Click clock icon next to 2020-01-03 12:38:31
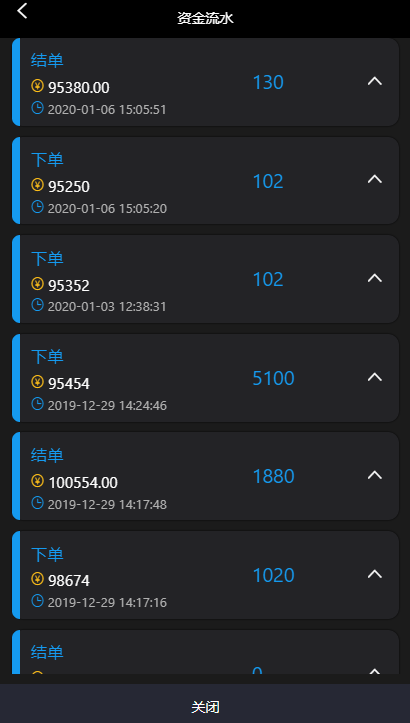This screenshot has height=723, width=410. click(x=37, y=305)
